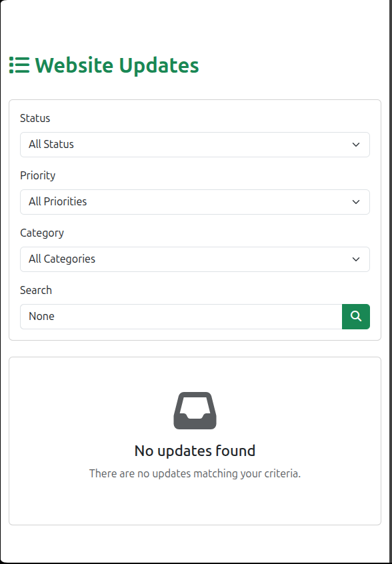392x564 pixels.
Task: Click the chevron on the All Categories dropdown
Action: pyautogui.click(x=357, y=259)
